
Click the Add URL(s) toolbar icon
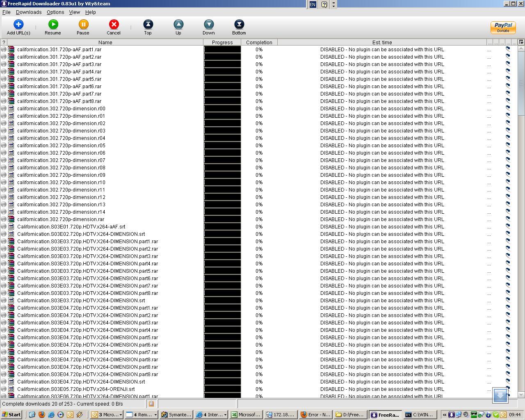(x=18, y=25)
